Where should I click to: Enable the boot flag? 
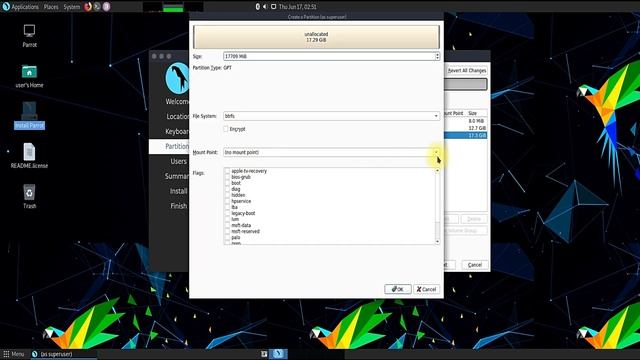[x=227, y=183]
